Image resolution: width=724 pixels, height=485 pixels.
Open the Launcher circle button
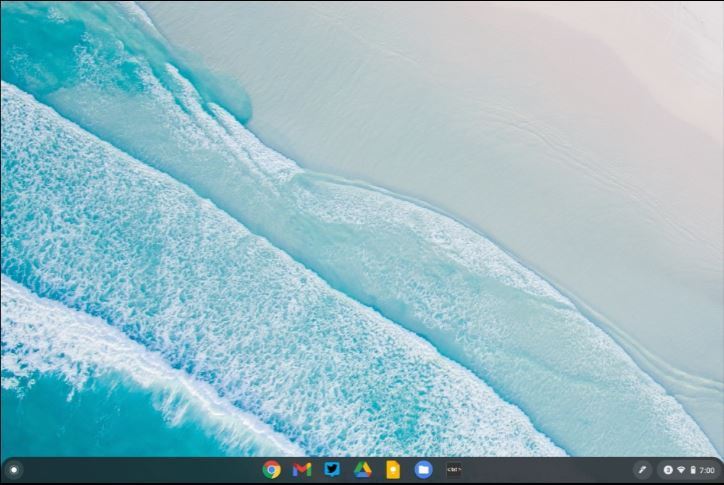pyautogui.click(x=13, y=469)
